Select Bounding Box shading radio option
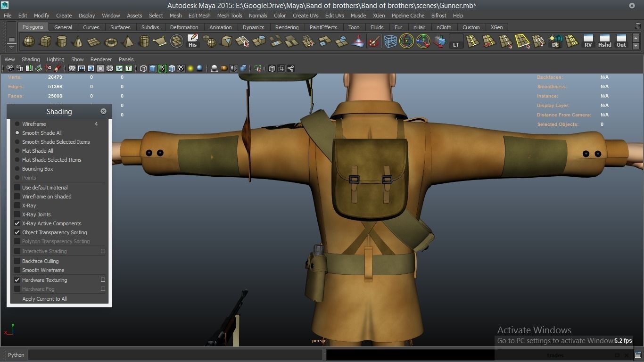This screenshot has width=644, height=362. point(17,169)
